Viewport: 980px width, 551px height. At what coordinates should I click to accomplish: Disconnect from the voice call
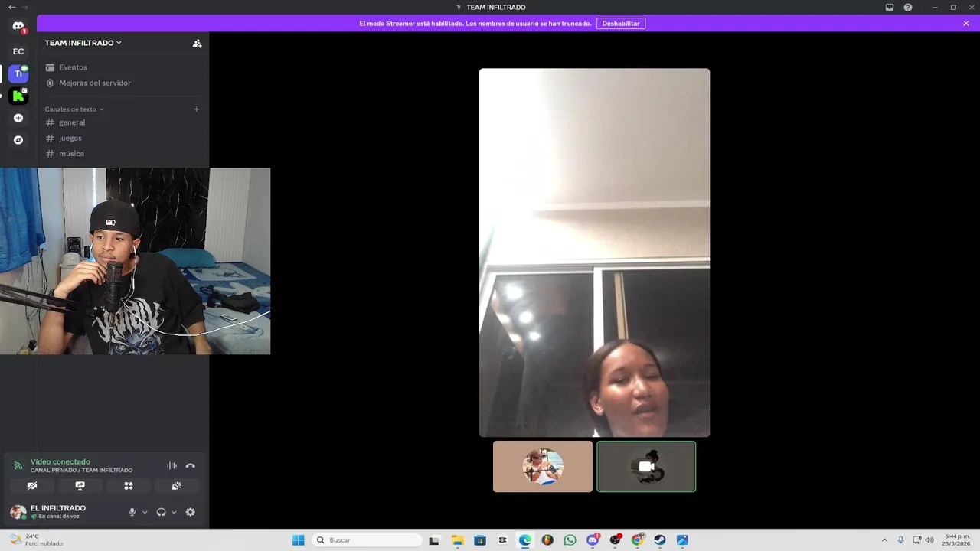(191, 465)
